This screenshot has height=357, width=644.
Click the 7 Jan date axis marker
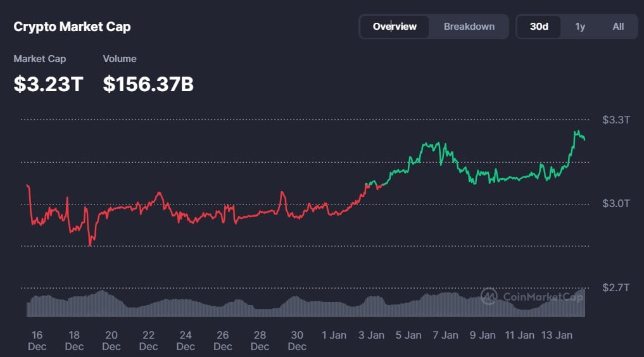pos(445,335)
